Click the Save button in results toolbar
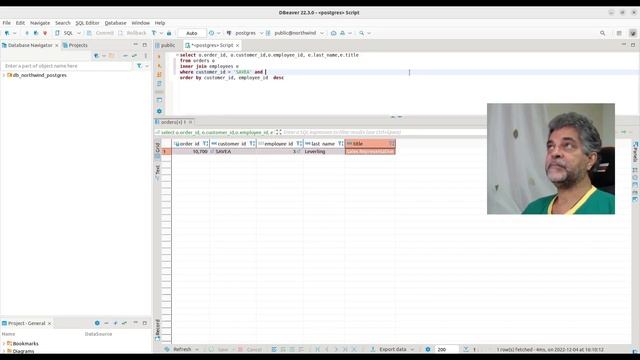The height and width of the screenshot is (360, 640). pyautogui.click(x=219, y=349)
